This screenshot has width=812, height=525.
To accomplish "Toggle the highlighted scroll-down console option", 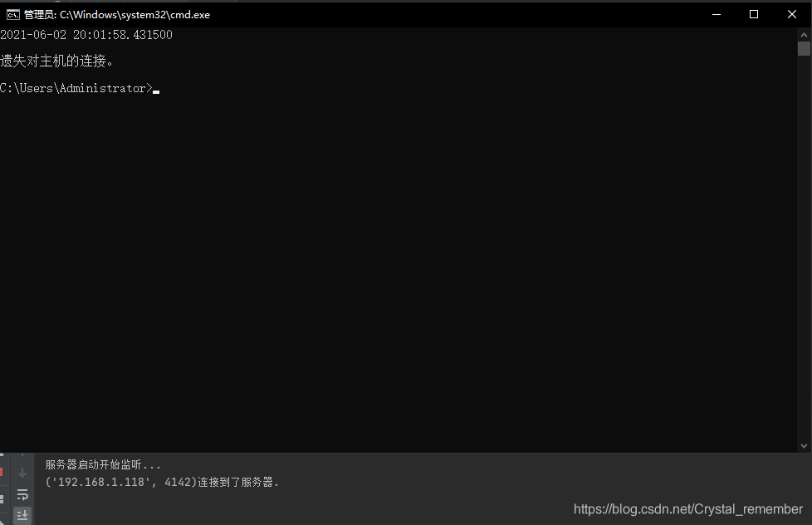I will [22, 514].
